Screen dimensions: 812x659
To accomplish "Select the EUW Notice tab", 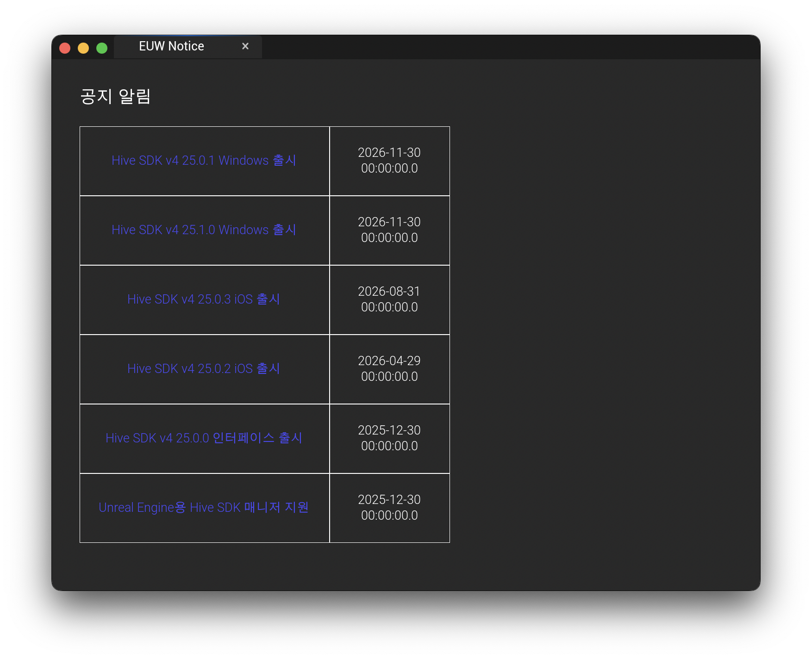I will [171, 46].
